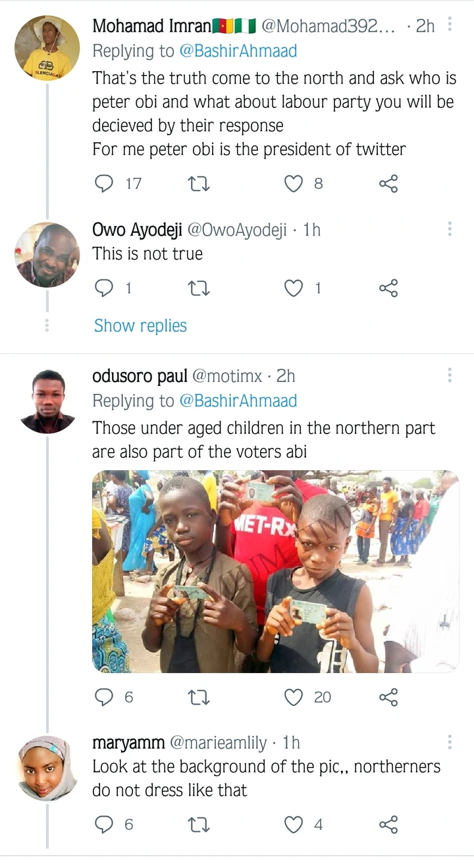Viewport: 474px width, 868px height.
Task: Reply to Owo Ayodeji's tweet
Action: click(x=104, y=288)
